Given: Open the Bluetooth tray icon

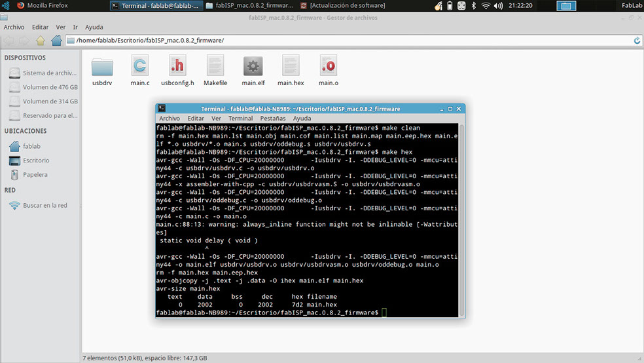Looking at the screenshot, I should pos(474,6).
